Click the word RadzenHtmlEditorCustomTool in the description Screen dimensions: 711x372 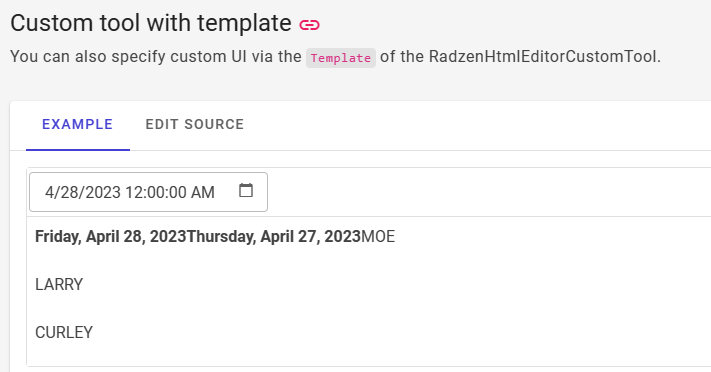[x=542, y=57]
